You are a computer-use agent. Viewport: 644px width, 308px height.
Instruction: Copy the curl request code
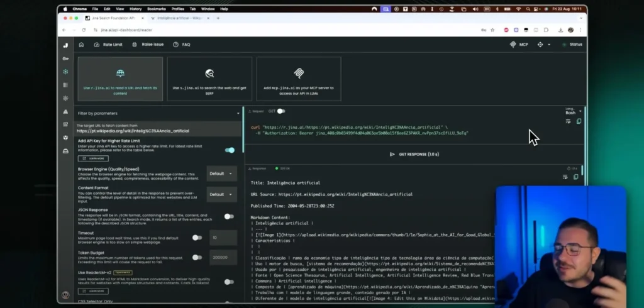579,121
